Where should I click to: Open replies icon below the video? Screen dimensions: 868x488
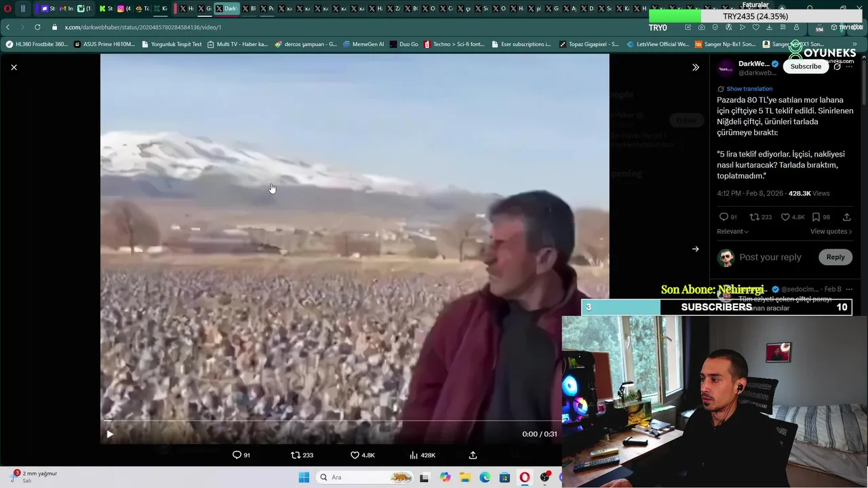(x=241, y=455)
